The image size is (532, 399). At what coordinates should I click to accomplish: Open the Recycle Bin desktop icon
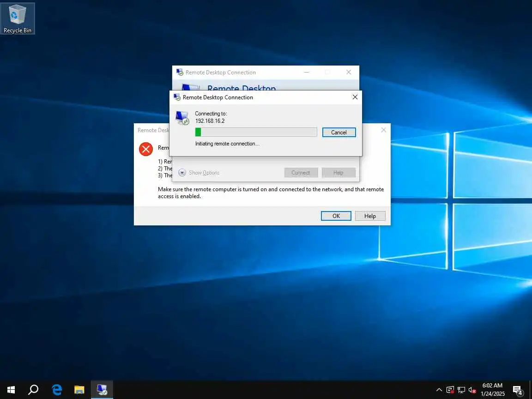coord(17,18)
